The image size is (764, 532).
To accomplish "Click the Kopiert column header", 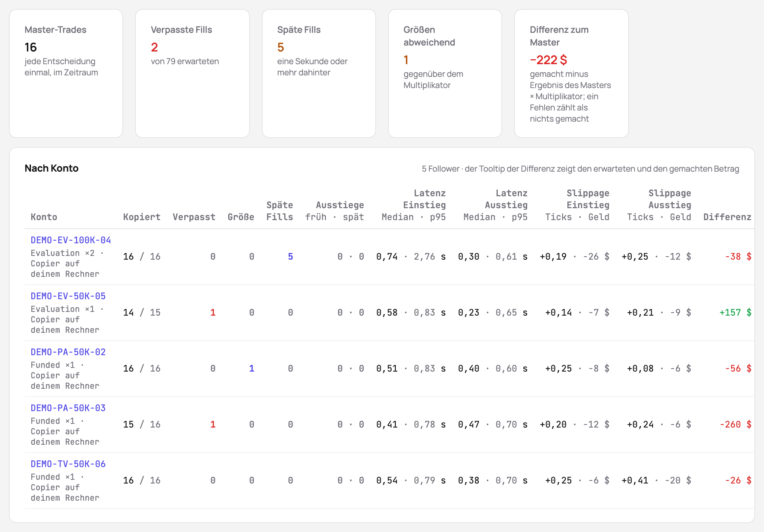I will click(142, 217).
